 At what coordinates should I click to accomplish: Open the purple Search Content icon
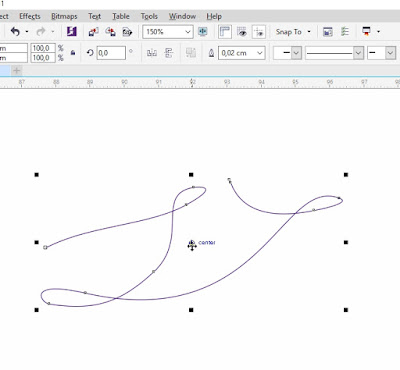coord(72,32)
